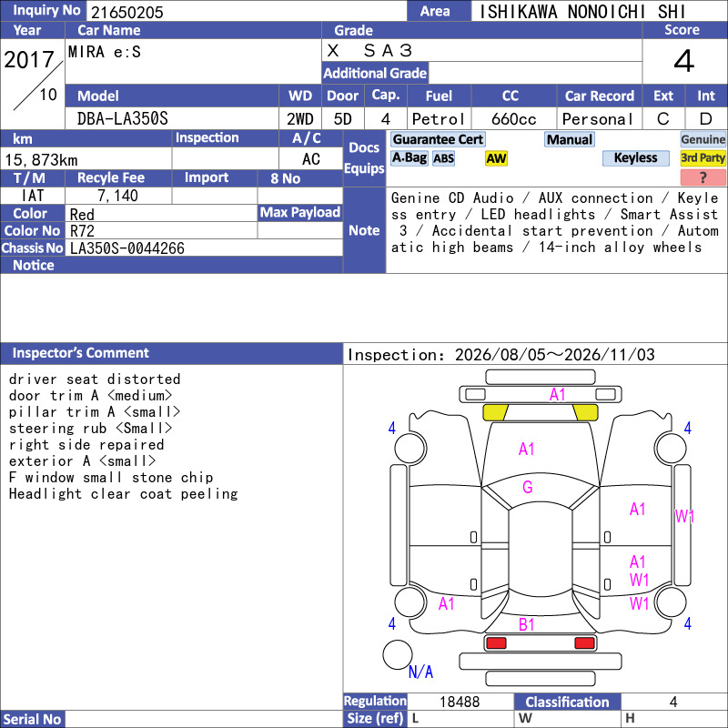Click the Additional Grade label
The image size is (728, 728).
375,74
